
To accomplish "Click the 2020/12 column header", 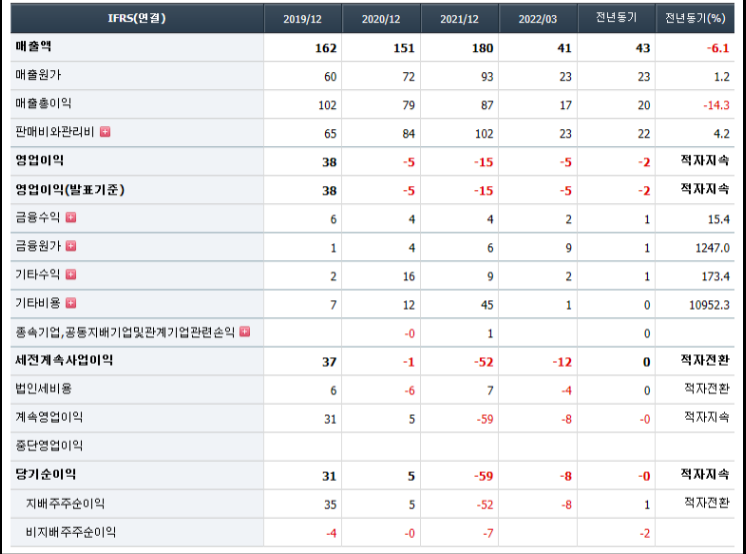I will 381,19.
